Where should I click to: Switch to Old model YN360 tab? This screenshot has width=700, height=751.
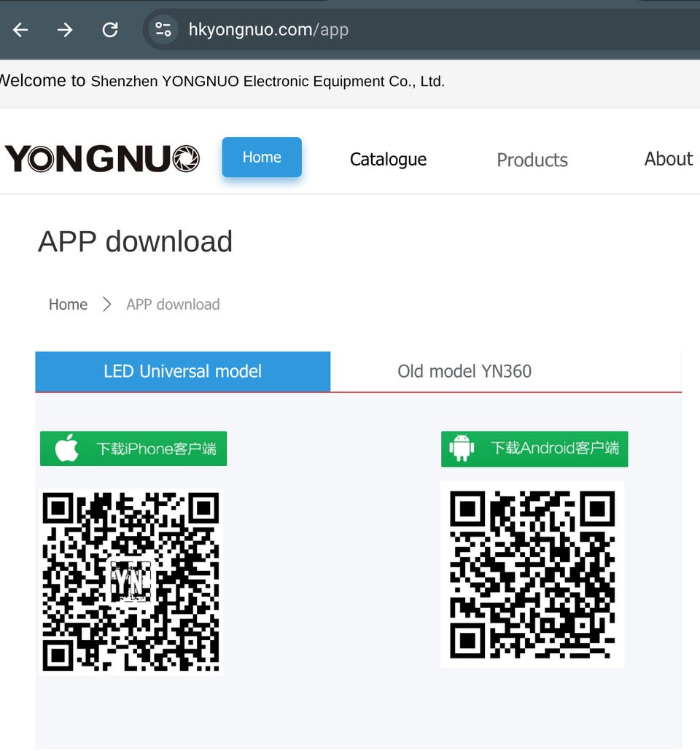(464, 371)
